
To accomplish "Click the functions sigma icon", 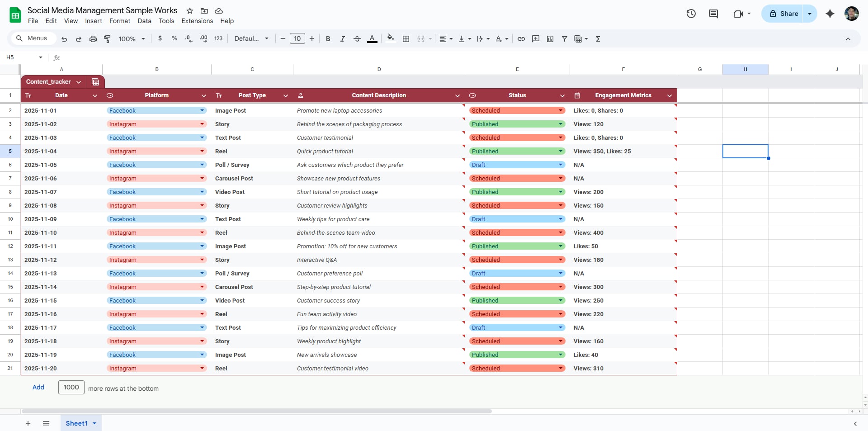I will (x=598, y=39).
